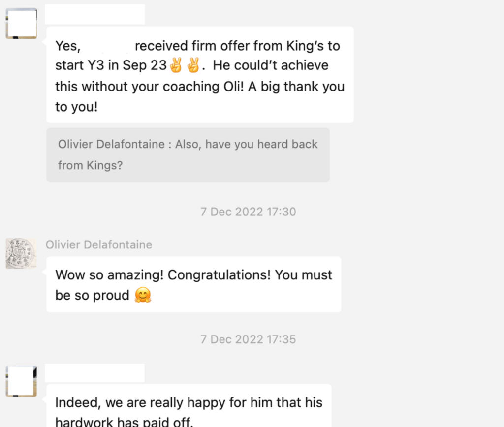Click "Kings?" in the quoted reply
Viewport: 504px width, 427px height.
104,165
